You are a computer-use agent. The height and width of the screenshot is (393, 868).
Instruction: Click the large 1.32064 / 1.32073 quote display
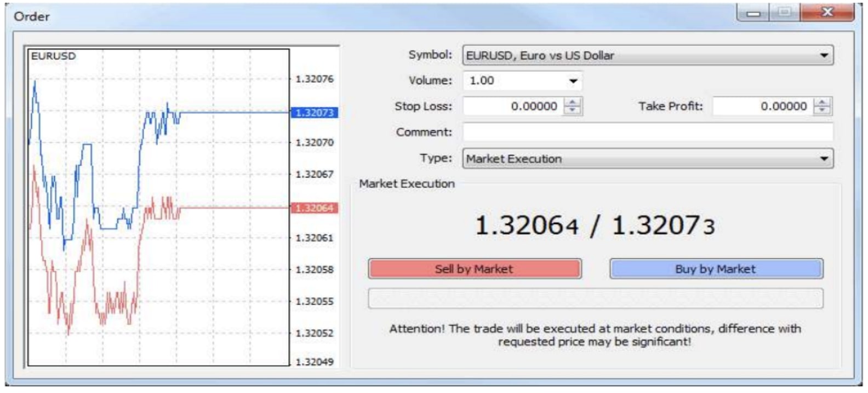[595, 226]
